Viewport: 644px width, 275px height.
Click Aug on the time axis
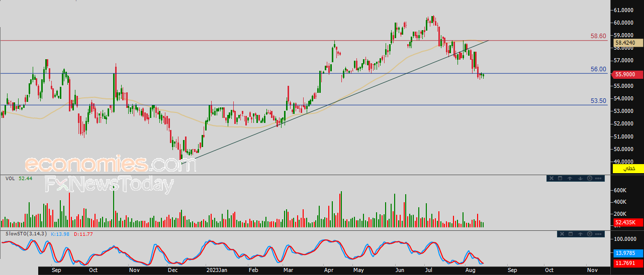coord(472,270)
